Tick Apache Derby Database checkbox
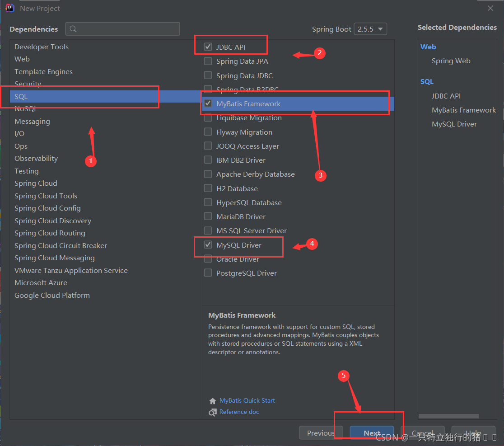The image size is (504, 446). click(208, 174)
